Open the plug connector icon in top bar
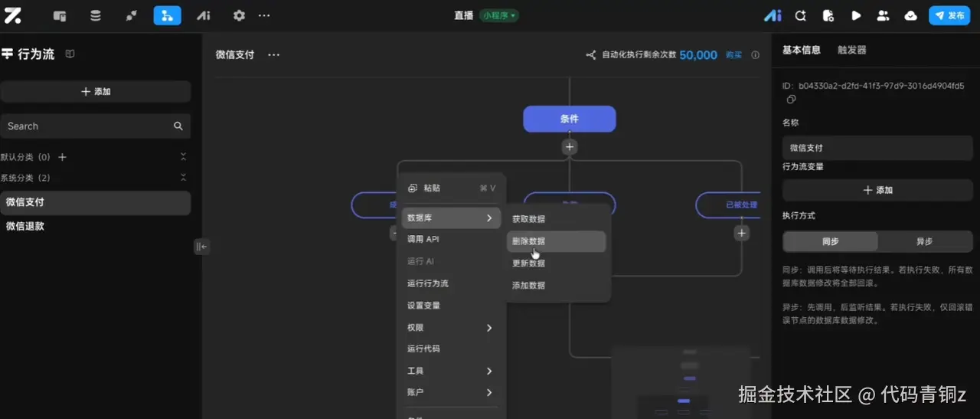 pos(131,15)
